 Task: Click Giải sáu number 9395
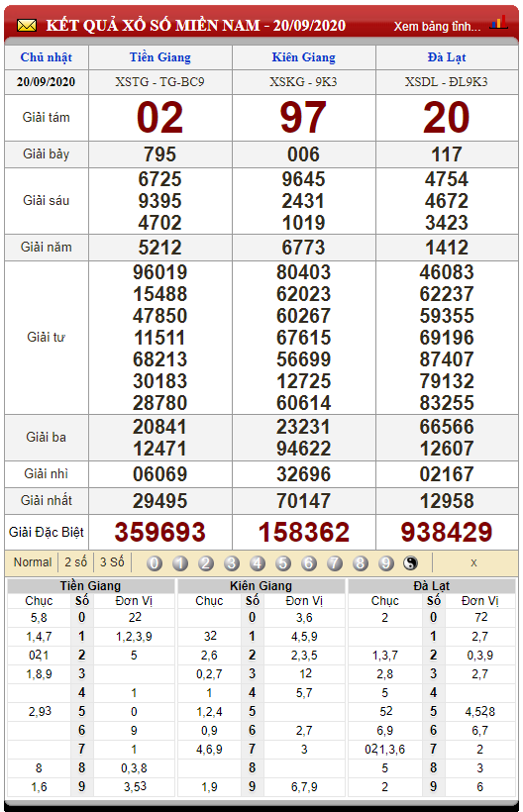click(160, 201)
